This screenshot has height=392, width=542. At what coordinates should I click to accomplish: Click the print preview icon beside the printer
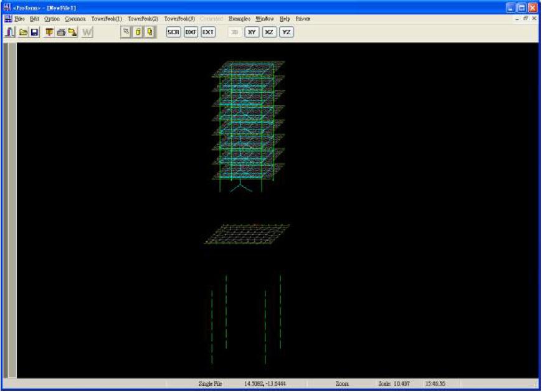tap(72, 32)
